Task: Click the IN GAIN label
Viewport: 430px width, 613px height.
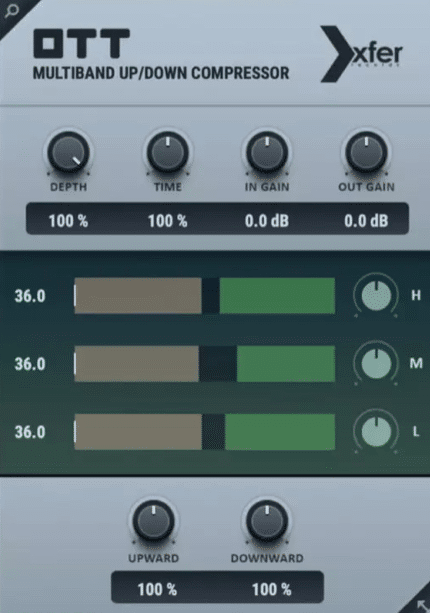Action: coord(267,187)
